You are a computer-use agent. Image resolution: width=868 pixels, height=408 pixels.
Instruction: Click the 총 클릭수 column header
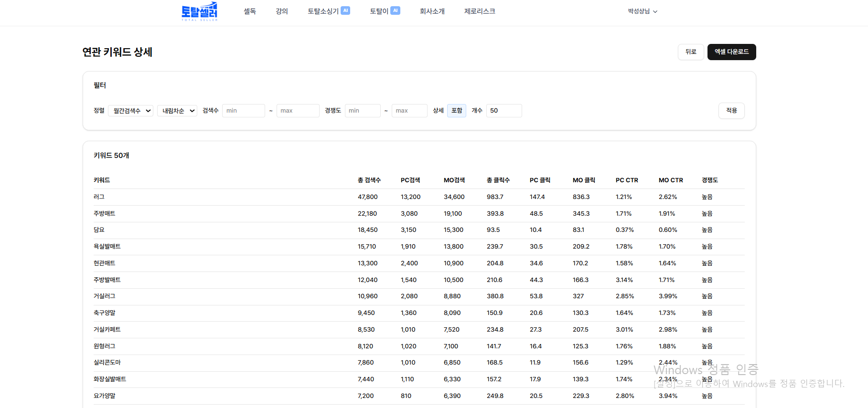(x=498, y=180)
